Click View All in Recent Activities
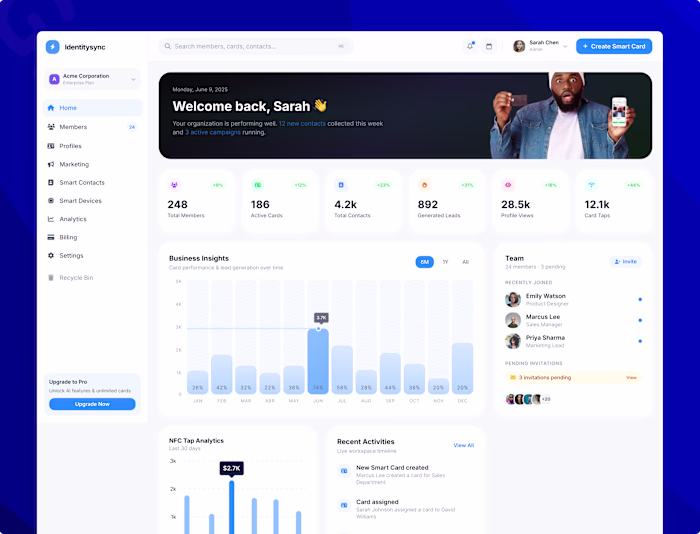700x534 pixels. pos(463,446)
